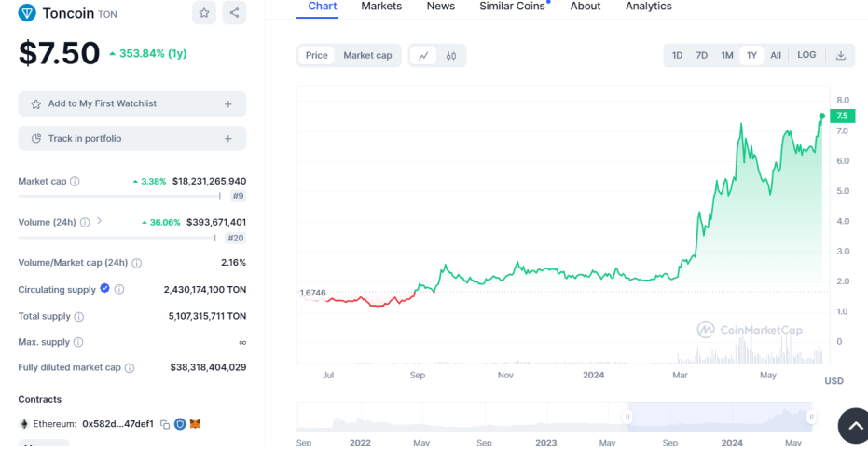The image size is (868, 453).
Task: Download chart data using the download icon
Action: (841, 55)
